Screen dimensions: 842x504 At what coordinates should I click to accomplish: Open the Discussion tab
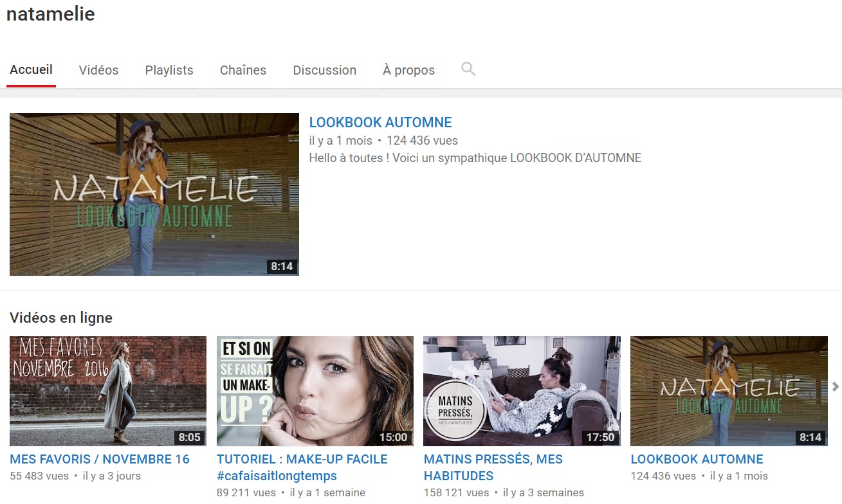tap(324, 70)
